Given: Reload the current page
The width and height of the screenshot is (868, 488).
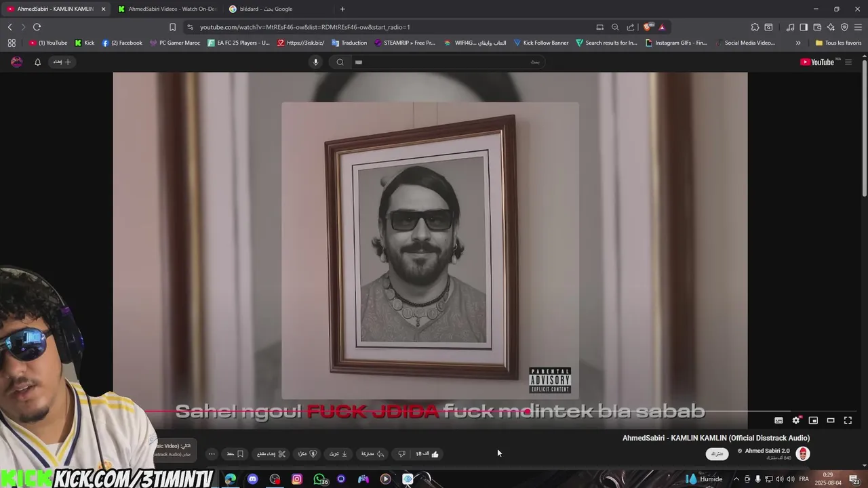Looking at the screenshot, I should click(37, 27).
